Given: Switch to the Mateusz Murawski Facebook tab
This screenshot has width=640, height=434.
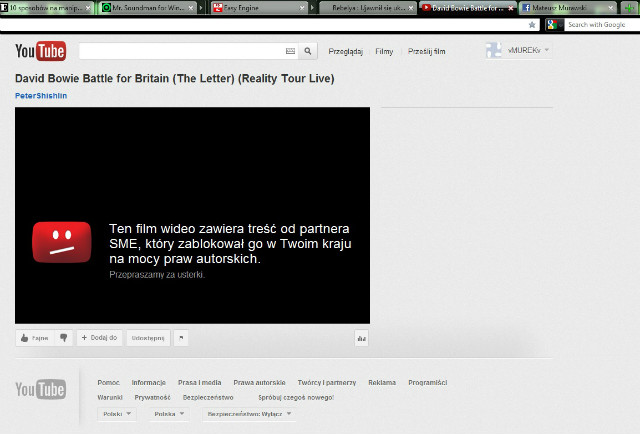Looking at the screenshot, I should [568, 8].
